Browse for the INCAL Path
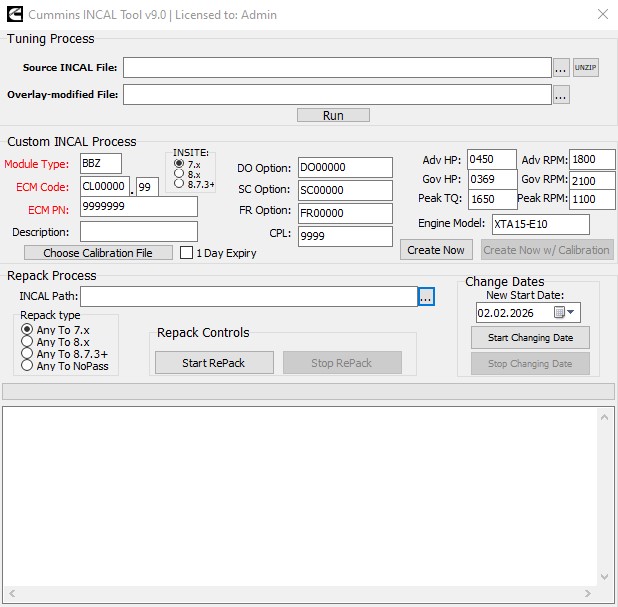The width and height of the screenshot is (618, 607). (x=426, y=297)
